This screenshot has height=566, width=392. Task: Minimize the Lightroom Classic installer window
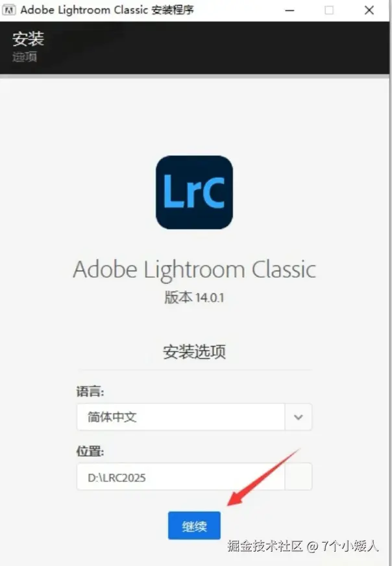tap(289, 10)
